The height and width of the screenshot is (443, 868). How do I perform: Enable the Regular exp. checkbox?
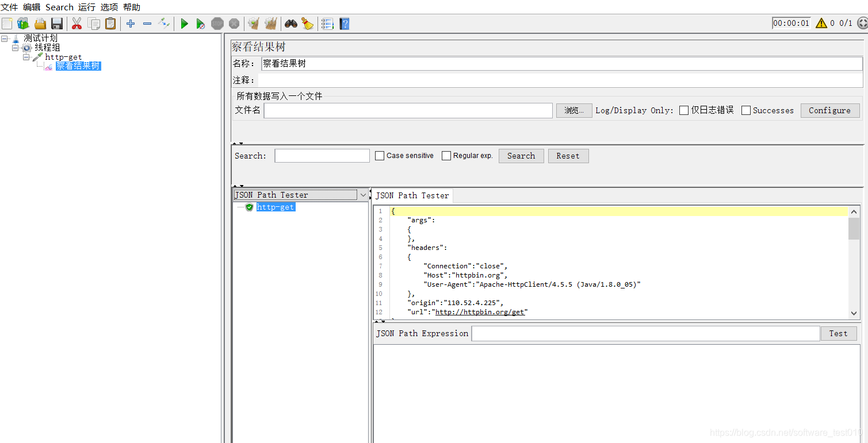pos(446,156)
